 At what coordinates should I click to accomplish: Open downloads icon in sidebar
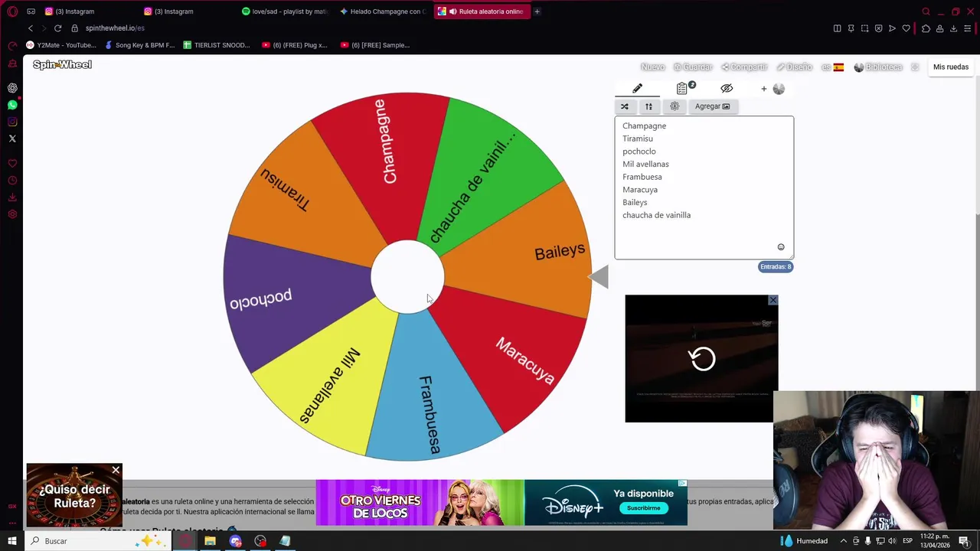point(12,197)
